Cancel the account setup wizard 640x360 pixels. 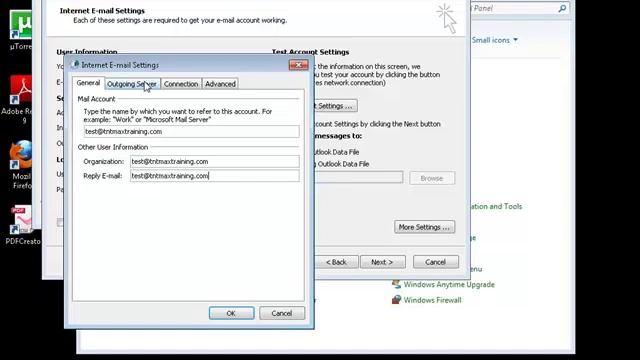(436, 262)
